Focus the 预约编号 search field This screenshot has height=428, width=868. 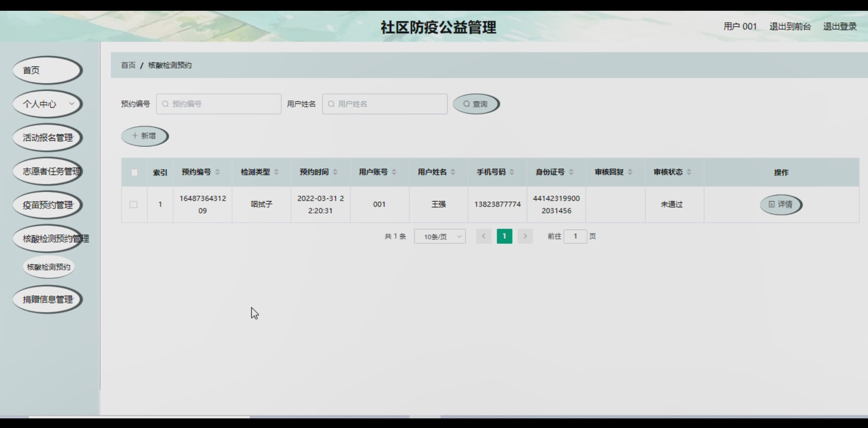pos(219,104)
